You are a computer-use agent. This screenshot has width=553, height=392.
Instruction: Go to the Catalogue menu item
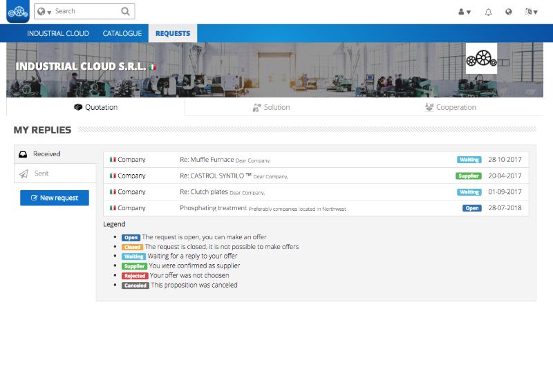(122, 33)
